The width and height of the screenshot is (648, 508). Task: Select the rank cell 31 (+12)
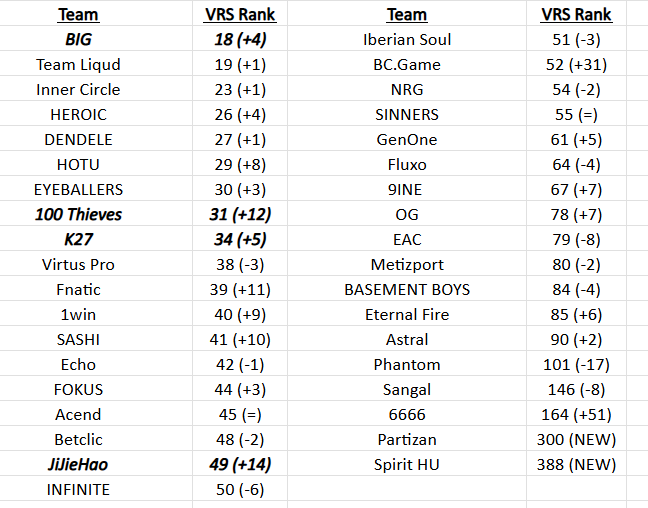tap(240, 214)
